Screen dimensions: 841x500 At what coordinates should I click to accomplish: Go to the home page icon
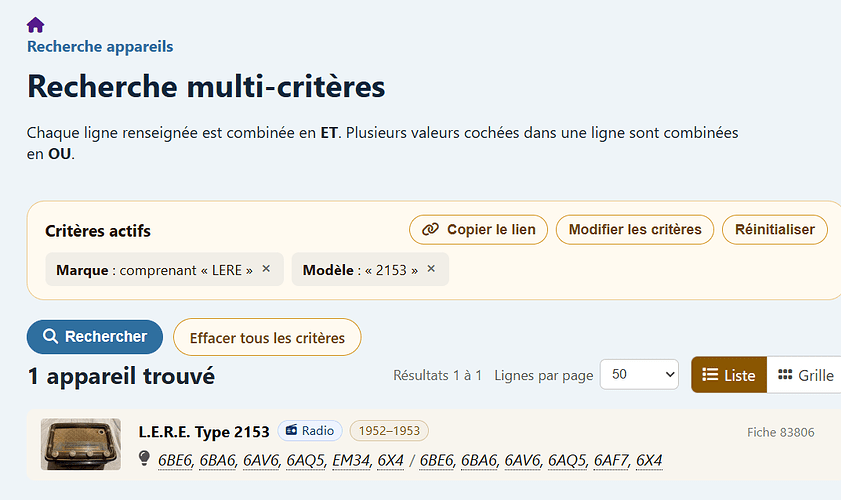(x=35, y=25)
